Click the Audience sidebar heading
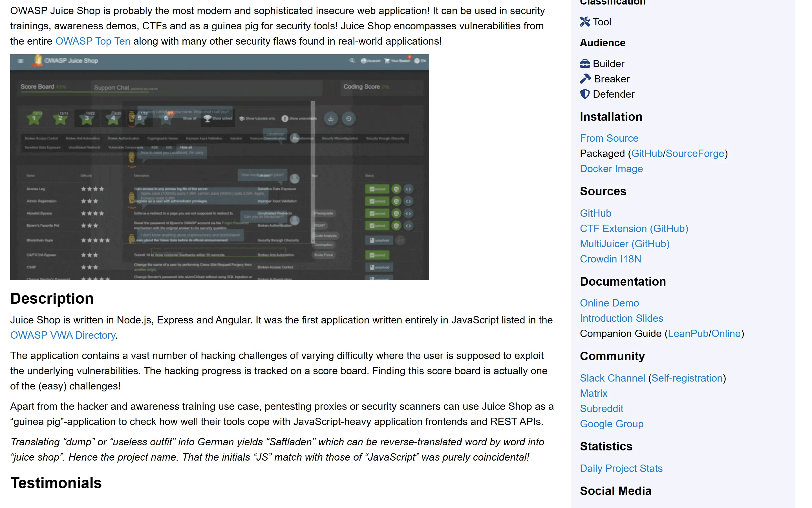 [x=603, y=43]
